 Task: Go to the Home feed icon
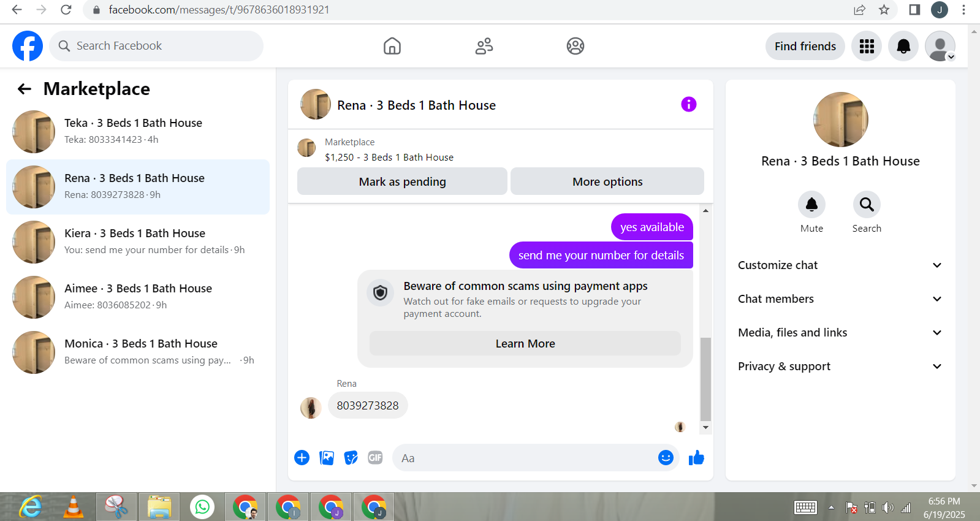click(x=392, y=46)
